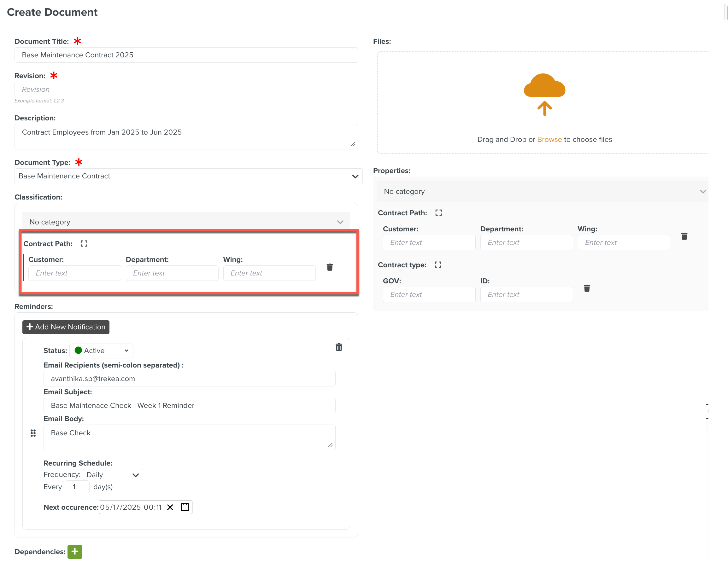Delete the reminder notification card

[339, 347]
